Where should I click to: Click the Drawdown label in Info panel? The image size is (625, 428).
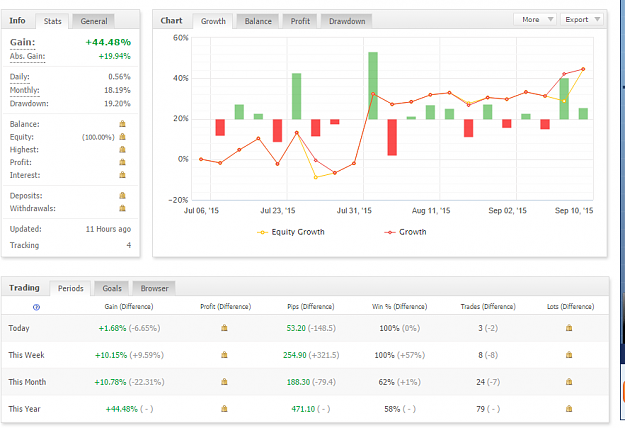pos(29,104)
